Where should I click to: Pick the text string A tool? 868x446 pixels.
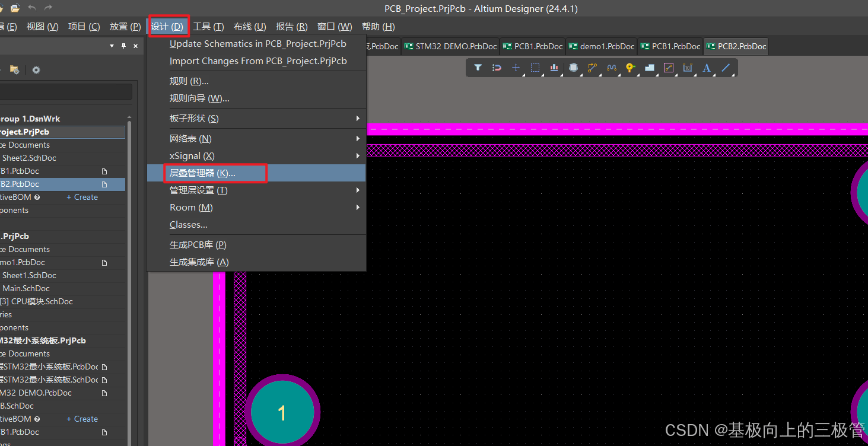[707, 68]
